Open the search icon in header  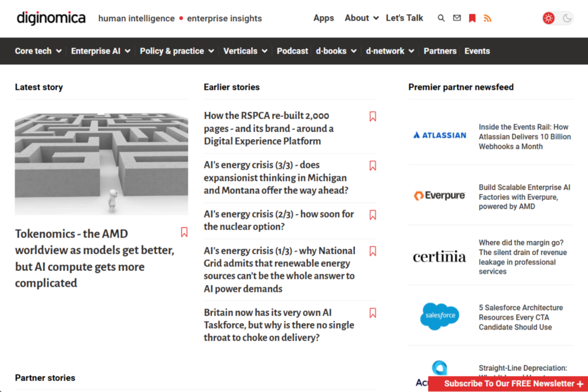441,18
